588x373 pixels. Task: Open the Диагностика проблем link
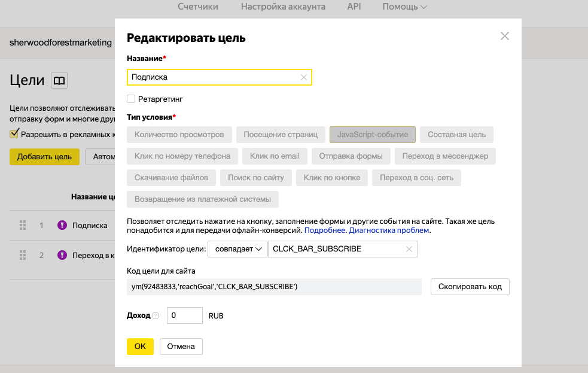pos(389,230)
